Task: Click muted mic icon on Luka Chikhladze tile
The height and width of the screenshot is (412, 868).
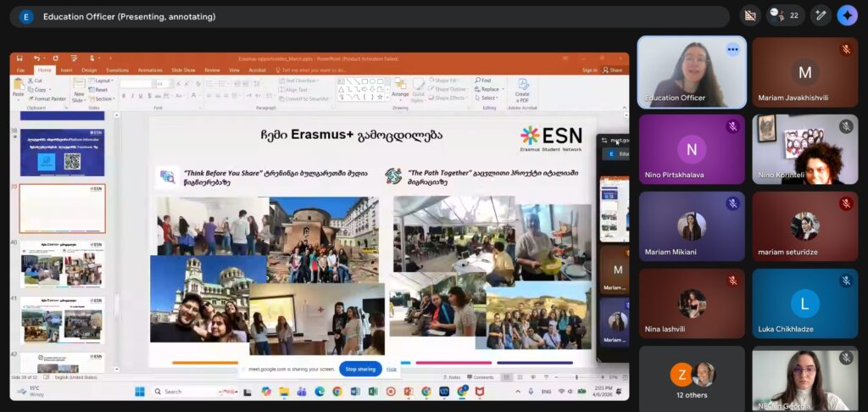Action: pos(845,280)
